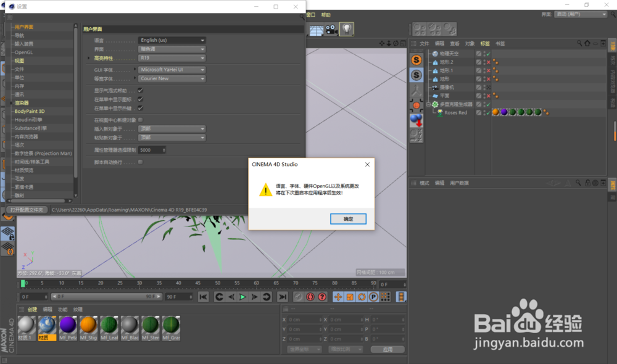The image size is (617, 364).
Task: Click the 打开配置文件夹 button
Action: point(27,210)
